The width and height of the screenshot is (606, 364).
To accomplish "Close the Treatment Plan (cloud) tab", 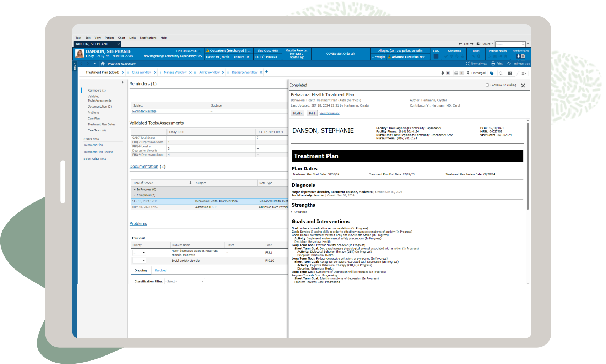I will (123, 72).
